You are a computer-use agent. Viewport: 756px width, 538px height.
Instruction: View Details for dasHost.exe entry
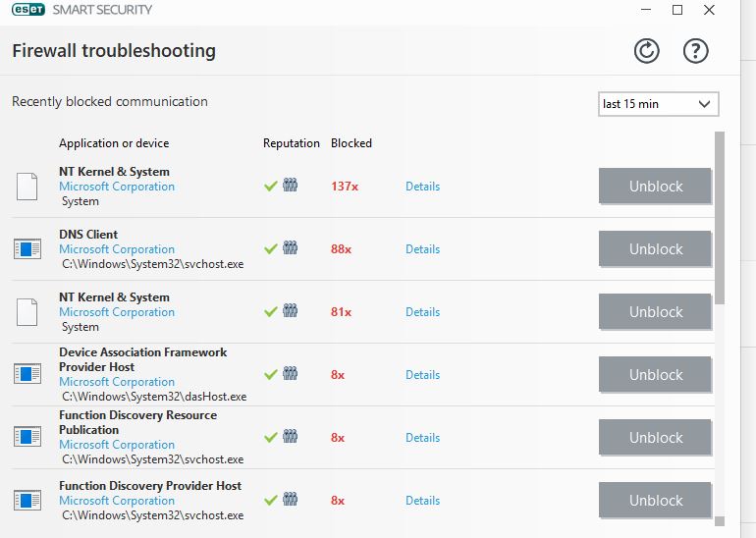pos(422,375)
